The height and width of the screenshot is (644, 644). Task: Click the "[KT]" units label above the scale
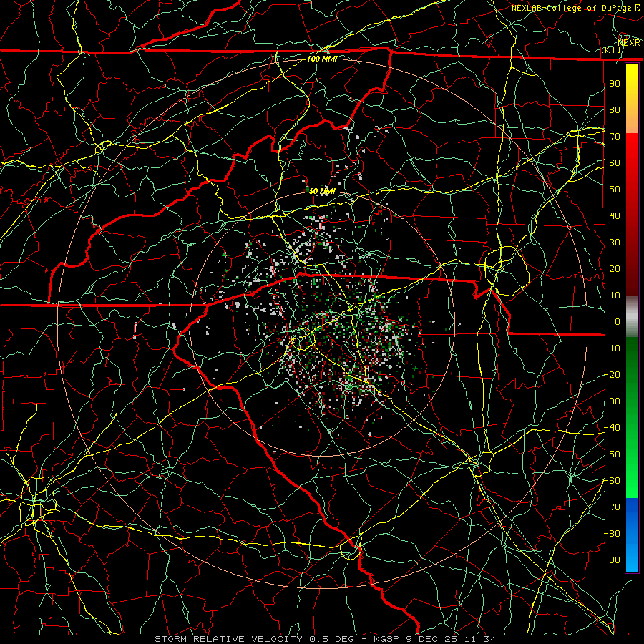click(x=610, y=49)
